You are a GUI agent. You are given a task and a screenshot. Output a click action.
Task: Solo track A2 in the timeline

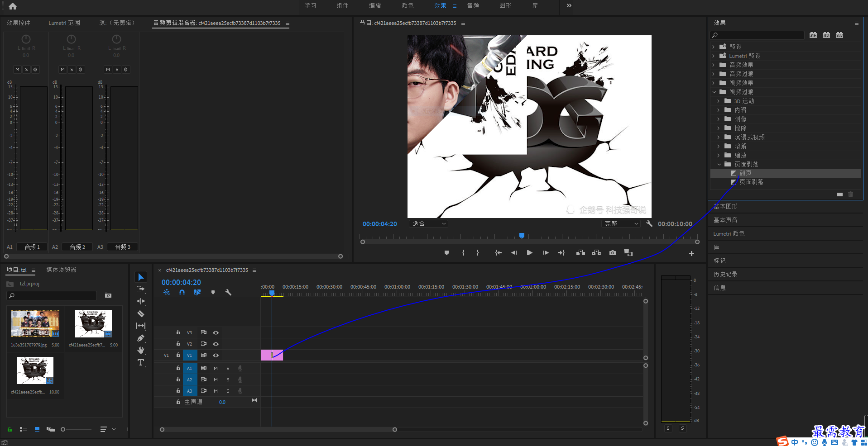(x=228, y=380)
